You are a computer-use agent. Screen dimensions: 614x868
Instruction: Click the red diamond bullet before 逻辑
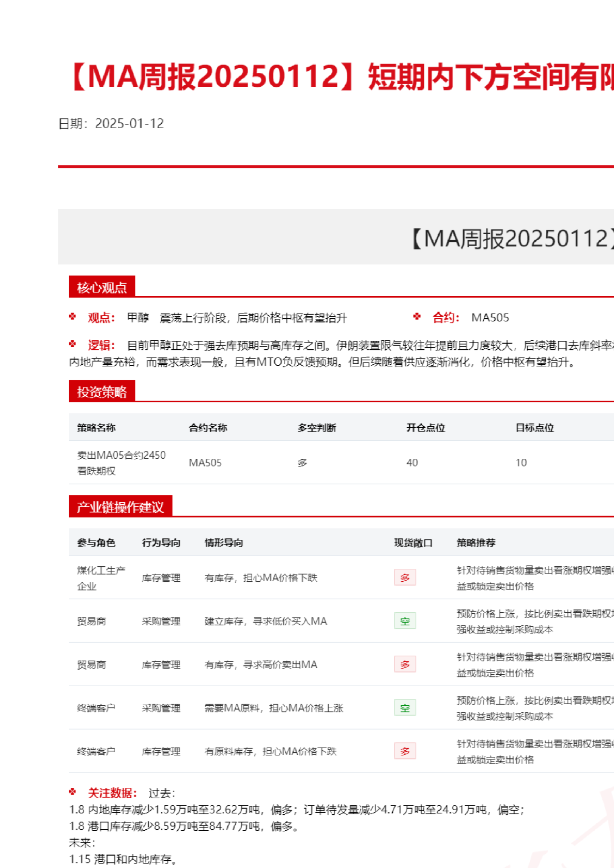coord(72,344)
